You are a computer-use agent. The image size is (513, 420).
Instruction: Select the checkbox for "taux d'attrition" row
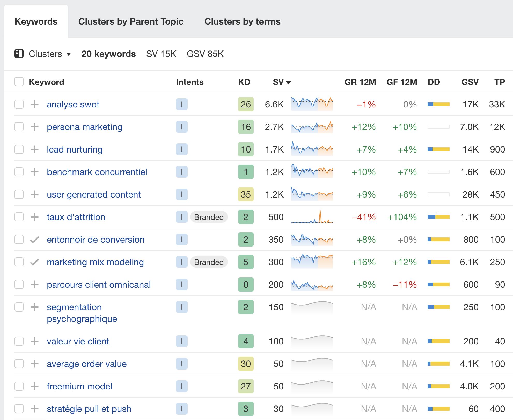pyautogui.click(x=19, y=217)
